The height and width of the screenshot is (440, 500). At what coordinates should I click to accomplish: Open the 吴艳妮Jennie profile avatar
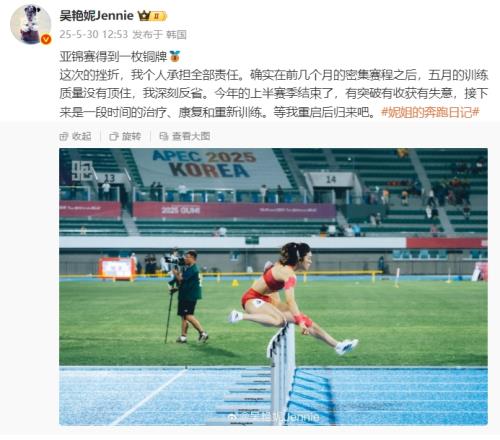point(31,24)
